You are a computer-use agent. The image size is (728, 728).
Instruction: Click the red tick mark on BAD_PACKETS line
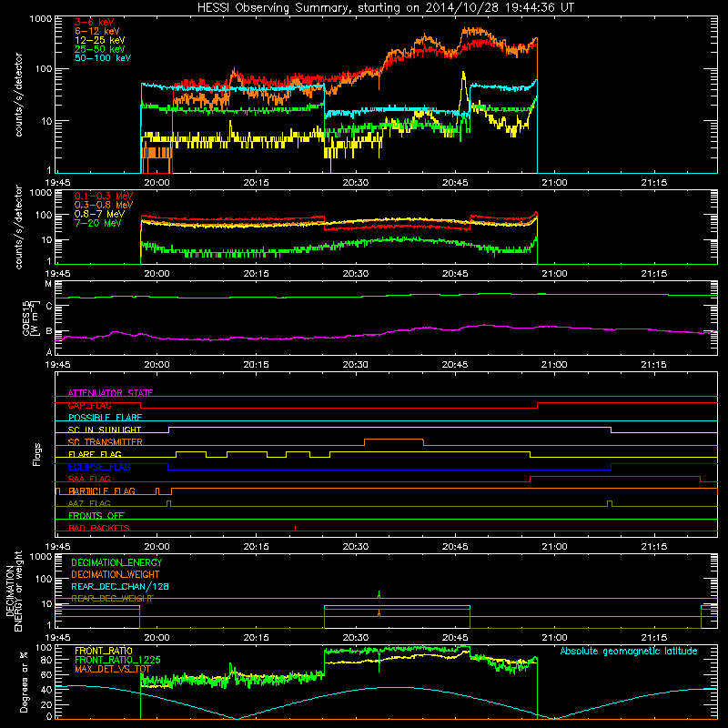pos(295,528)
